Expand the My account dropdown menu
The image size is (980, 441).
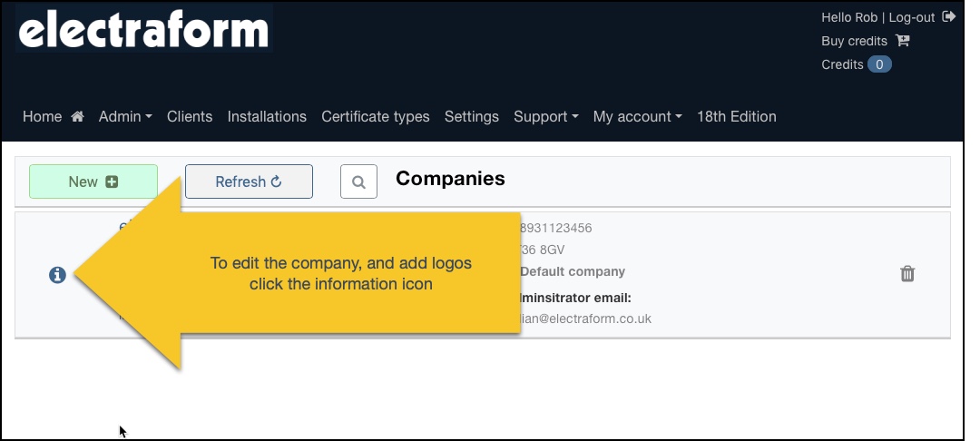637,117
